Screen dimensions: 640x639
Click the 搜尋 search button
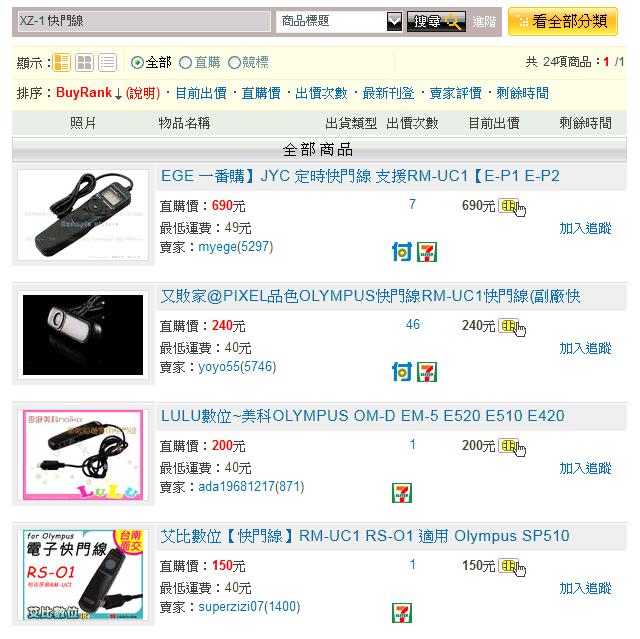pyautogui.click(x=436, y=22)
